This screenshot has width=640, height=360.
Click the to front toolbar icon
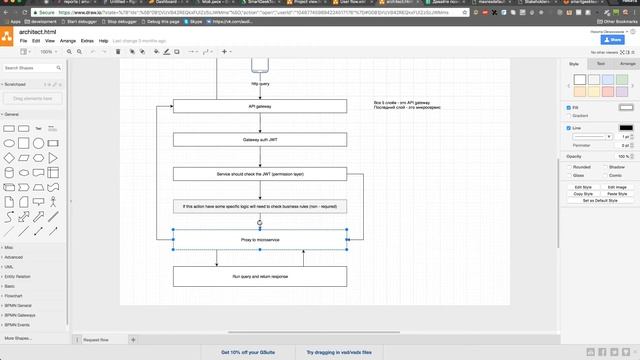pyautogui.click(x=132, y=52)
